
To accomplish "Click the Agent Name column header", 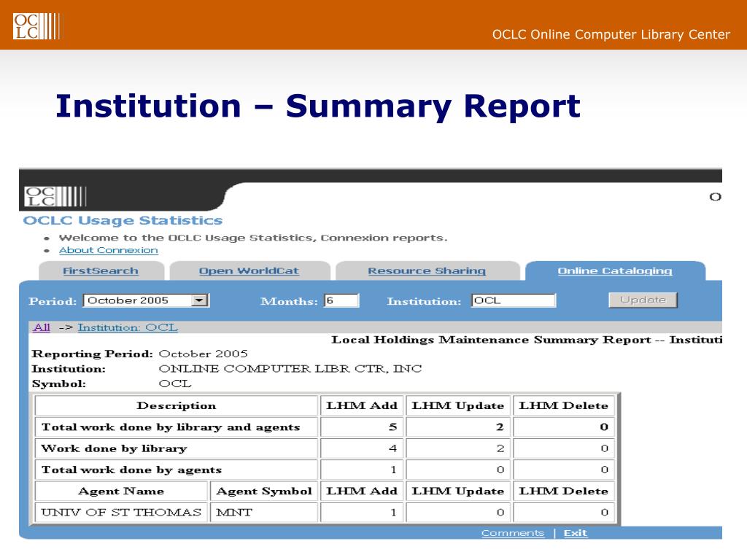I will (x=121, y=491).
